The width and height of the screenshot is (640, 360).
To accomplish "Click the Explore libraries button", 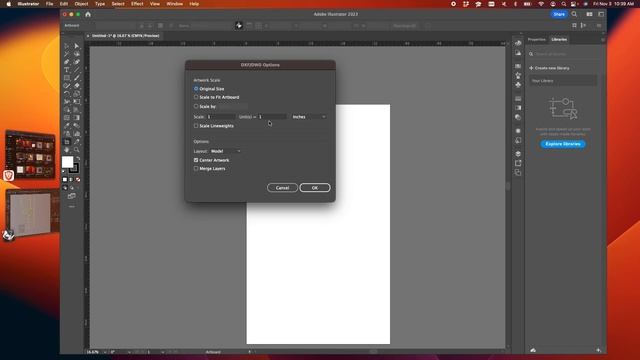I will (563, 144).
